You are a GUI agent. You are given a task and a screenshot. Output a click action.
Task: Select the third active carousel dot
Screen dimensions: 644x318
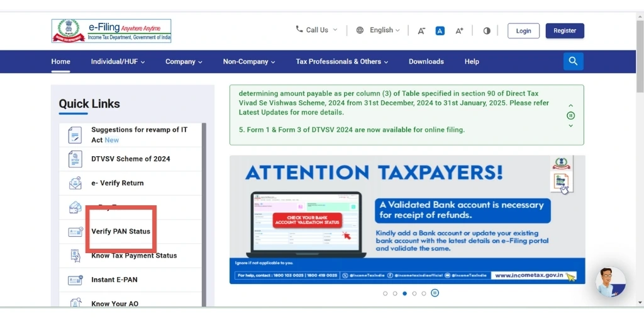[x=404, y=293]
